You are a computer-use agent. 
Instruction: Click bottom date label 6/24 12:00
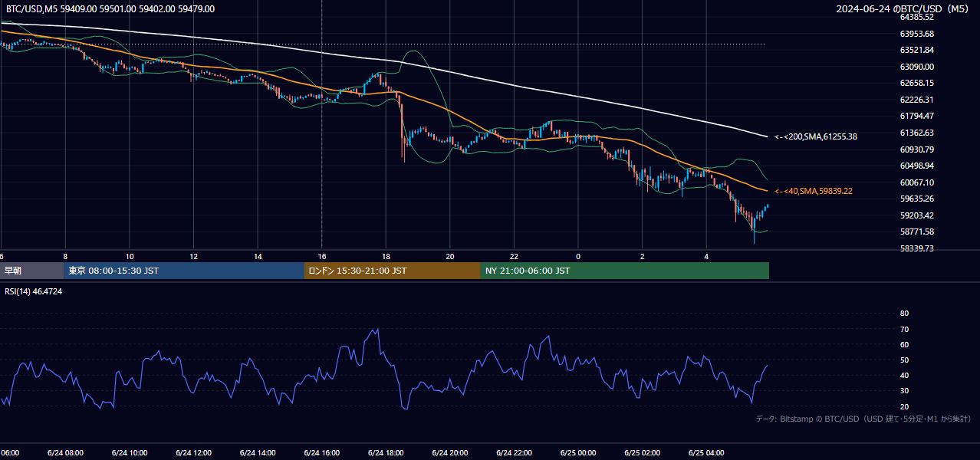click(193, 452)
